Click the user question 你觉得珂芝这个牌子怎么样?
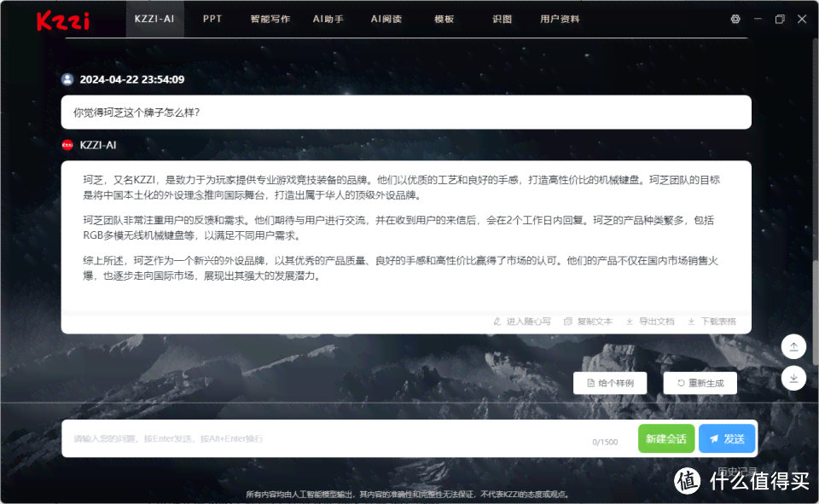 click(x=136, y=113)
